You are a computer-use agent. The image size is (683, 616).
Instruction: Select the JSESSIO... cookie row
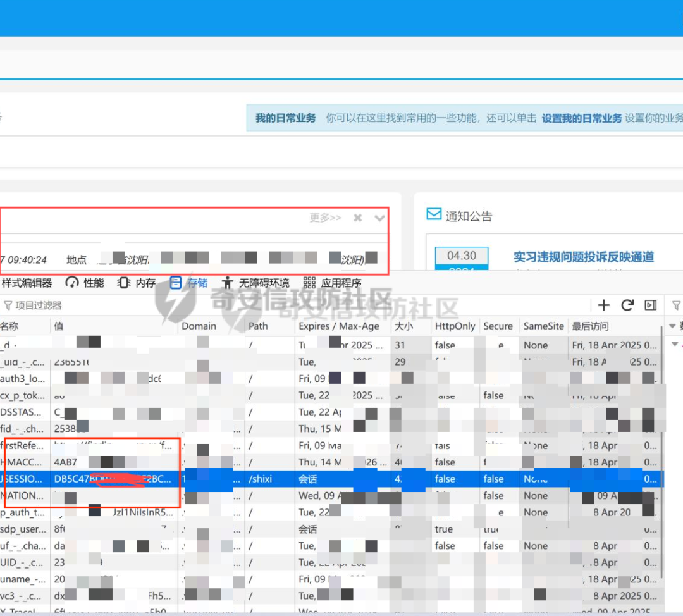point(331,479)
